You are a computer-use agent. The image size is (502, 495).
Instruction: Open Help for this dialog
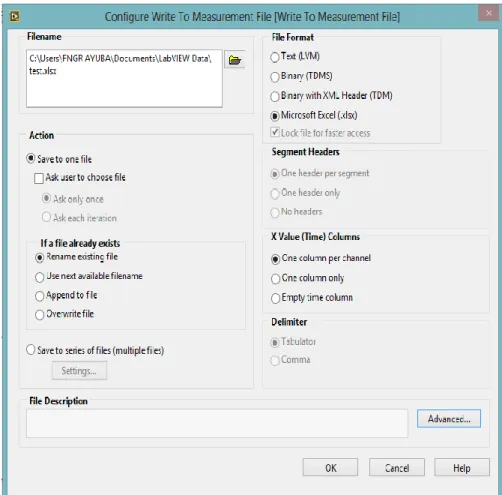[462, 468]
